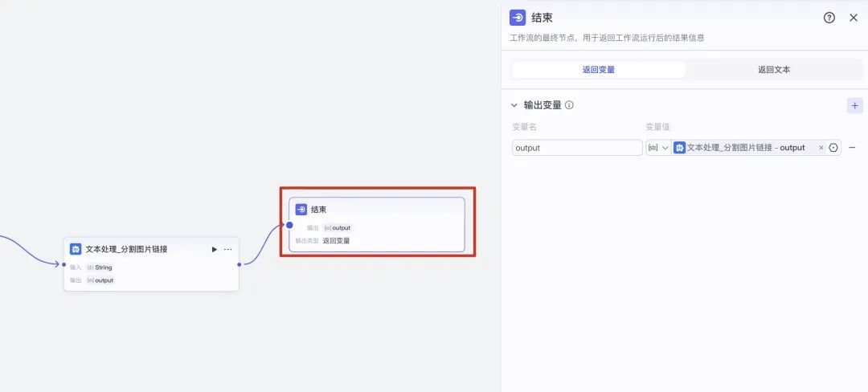868x392 pixels.
Task: Open more options on 文本处理_分割图片链接 node
Action: pyautogui.click(x=228, y=249)
